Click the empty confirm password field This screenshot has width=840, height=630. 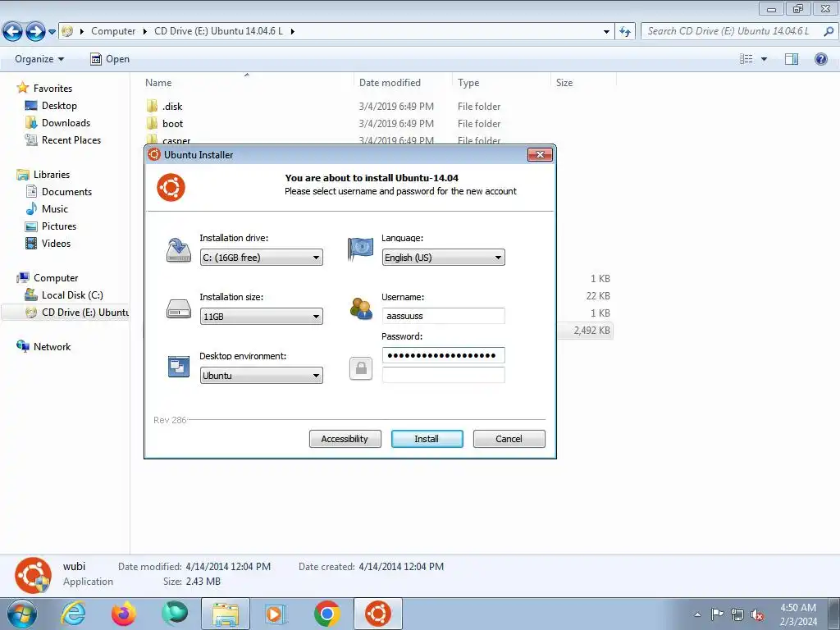(x=443, y=374)
